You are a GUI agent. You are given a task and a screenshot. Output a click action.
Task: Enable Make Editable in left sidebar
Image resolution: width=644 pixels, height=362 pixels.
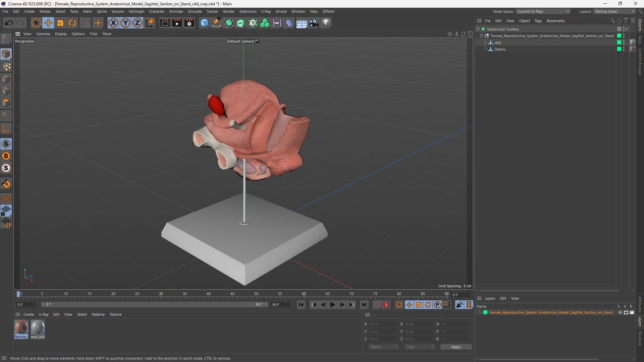coord(6,39)
